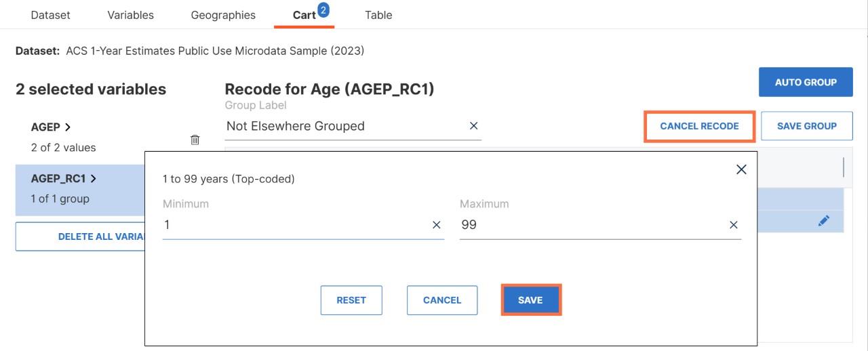Click the Auto Group button
This screenshot has width=868, height=351.
tap(806, 82)
